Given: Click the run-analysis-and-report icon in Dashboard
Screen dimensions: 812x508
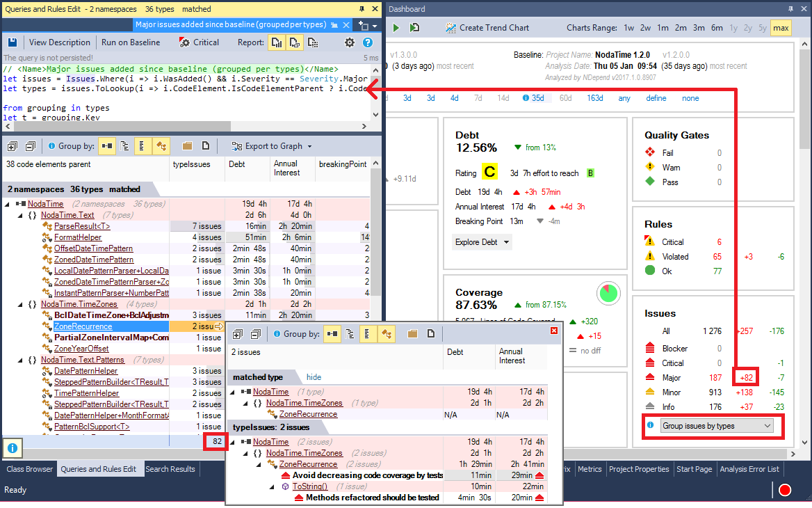Looking at the screenshot, I should pyautogui.click(x=414, y=28).
